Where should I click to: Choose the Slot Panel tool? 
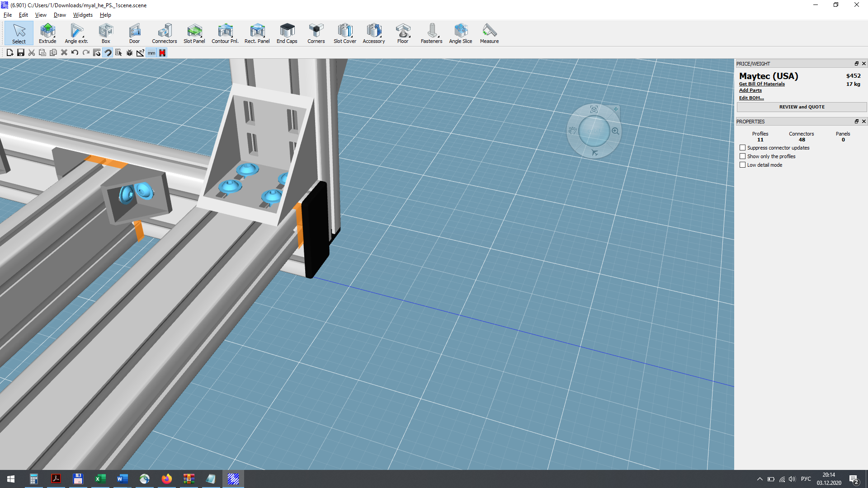pos(194,33)
